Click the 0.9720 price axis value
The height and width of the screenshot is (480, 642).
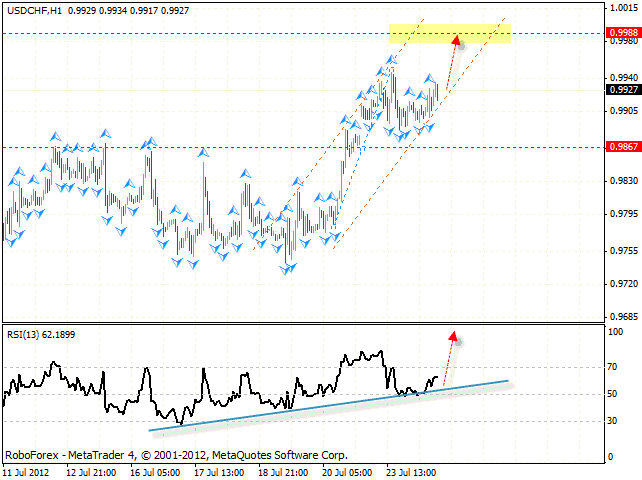pyautogui.click(x=624, y=284)
